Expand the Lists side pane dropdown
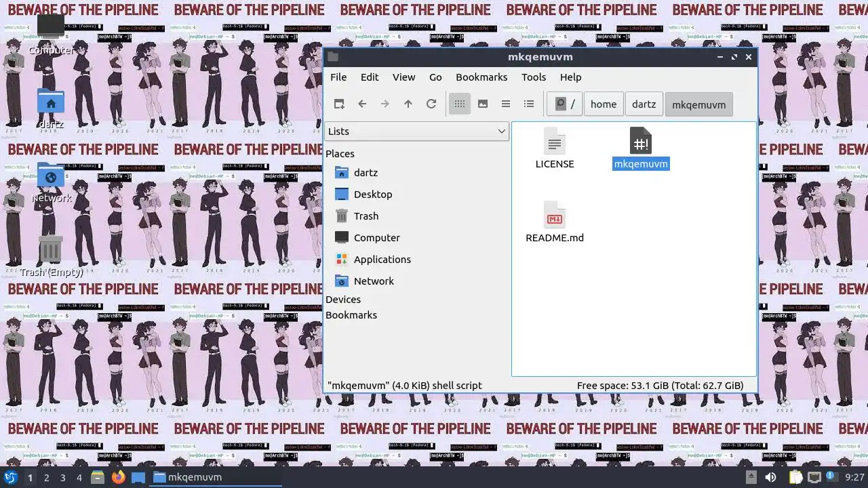This screenshot has height=488, width=868. click(416, 131)
